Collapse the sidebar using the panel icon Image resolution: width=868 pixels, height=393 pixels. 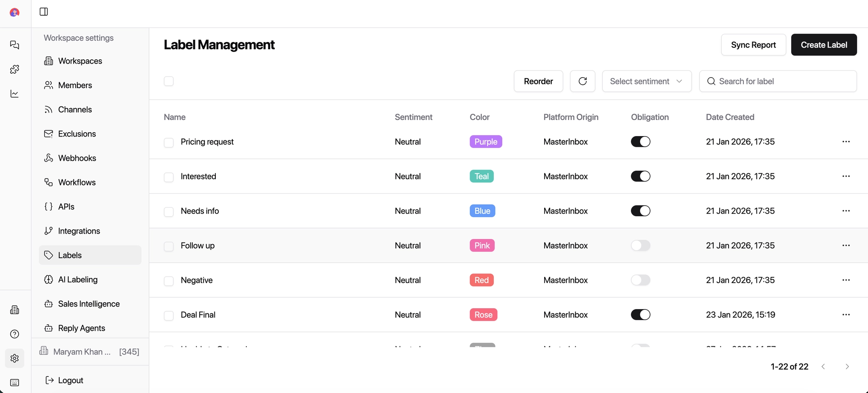[x=44, y=12]
